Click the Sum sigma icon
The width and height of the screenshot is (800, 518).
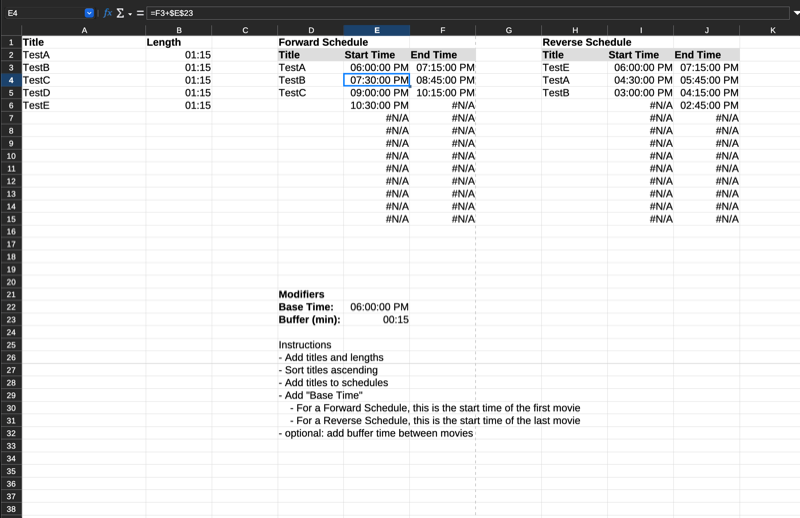point(120,13)
